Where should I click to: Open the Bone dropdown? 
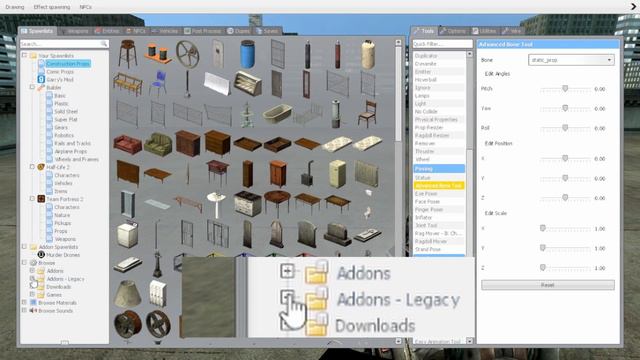[x=571, y=60]
